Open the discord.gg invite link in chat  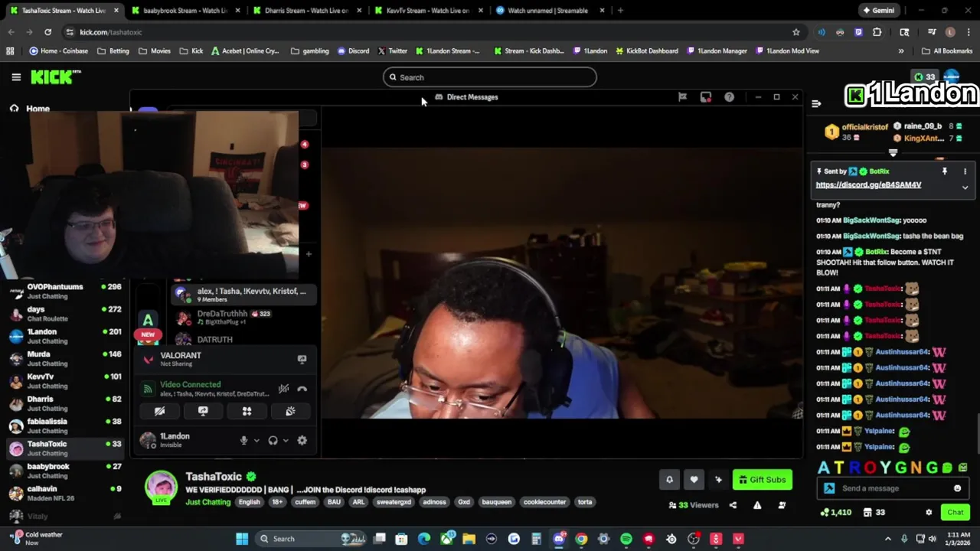click(x=868, y=184)
